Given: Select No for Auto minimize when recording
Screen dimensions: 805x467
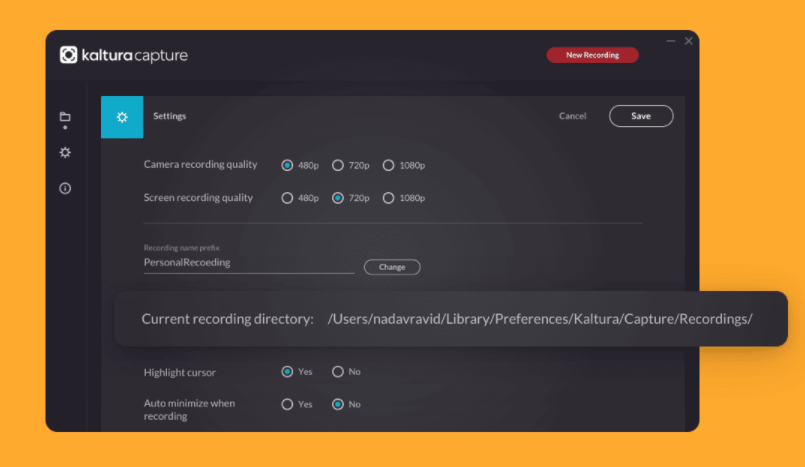Looking at the screenshot, I should coord(338,404).
